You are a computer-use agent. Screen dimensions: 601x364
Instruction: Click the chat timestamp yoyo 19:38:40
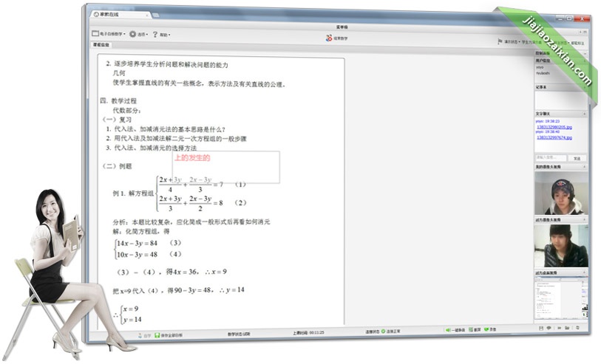tap(548, 131)
